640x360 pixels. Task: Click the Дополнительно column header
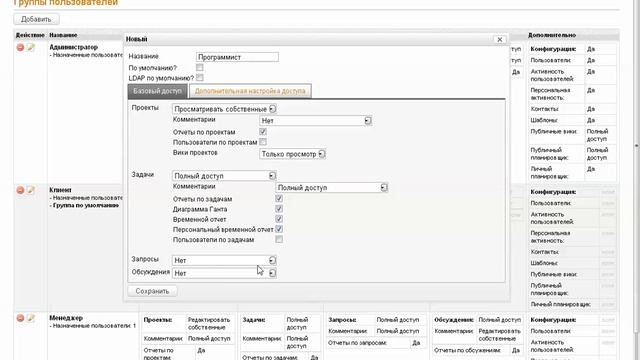(x=552, y=36)
